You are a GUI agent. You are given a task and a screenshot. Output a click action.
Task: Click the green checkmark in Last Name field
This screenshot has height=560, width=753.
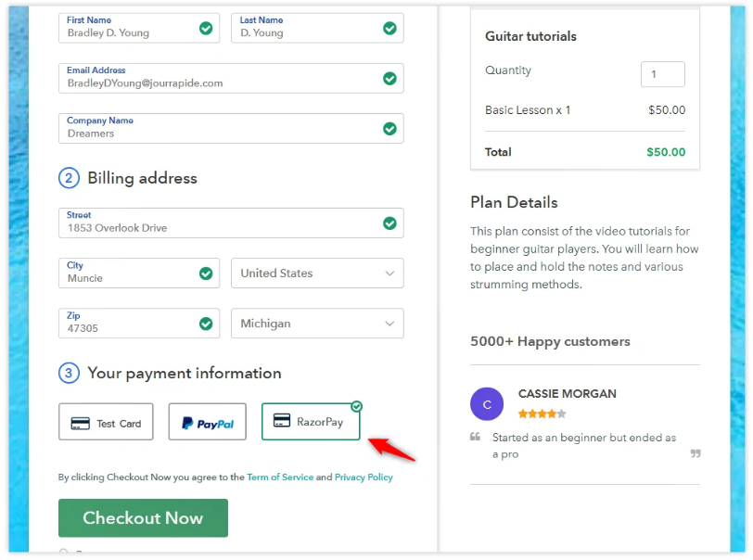[389, 29]
